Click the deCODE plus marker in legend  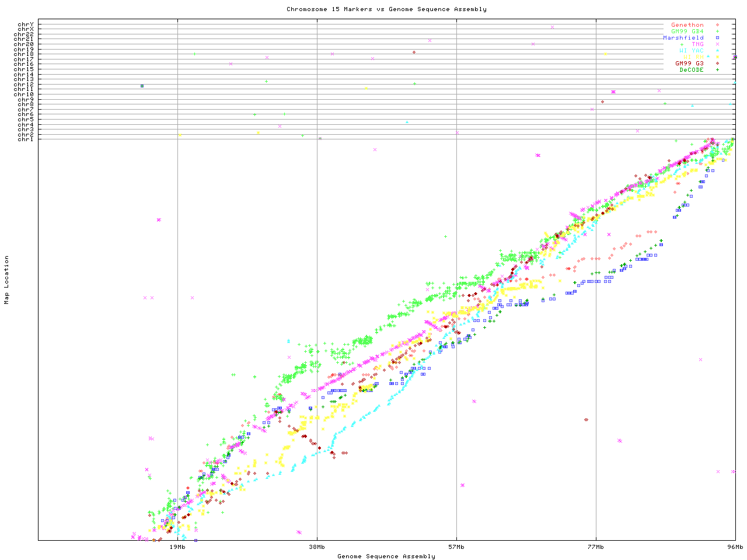(717, 70)
